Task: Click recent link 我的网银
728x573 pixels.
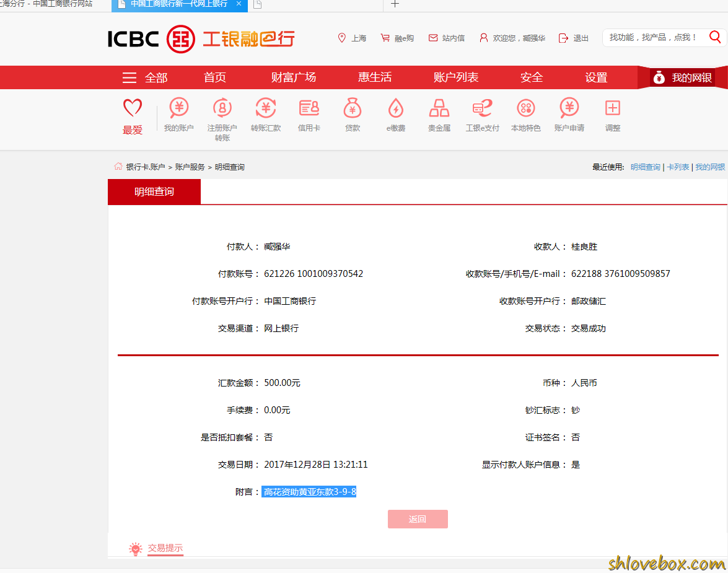Action: point(710,167)
